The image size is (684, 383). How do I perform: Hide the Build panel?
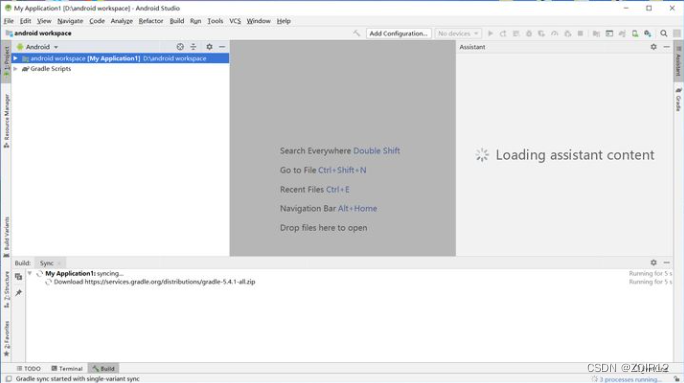[667, 263]
